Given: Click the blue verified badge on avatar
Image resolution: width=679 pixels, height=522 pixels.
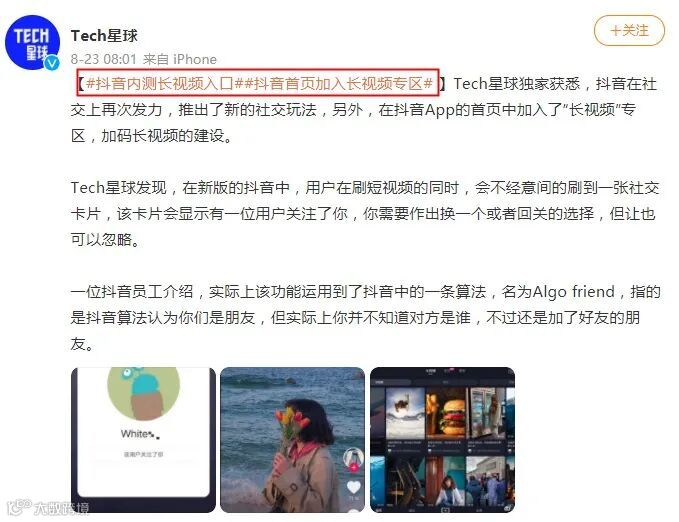Looking at the screenshot, I should (52, 63).
